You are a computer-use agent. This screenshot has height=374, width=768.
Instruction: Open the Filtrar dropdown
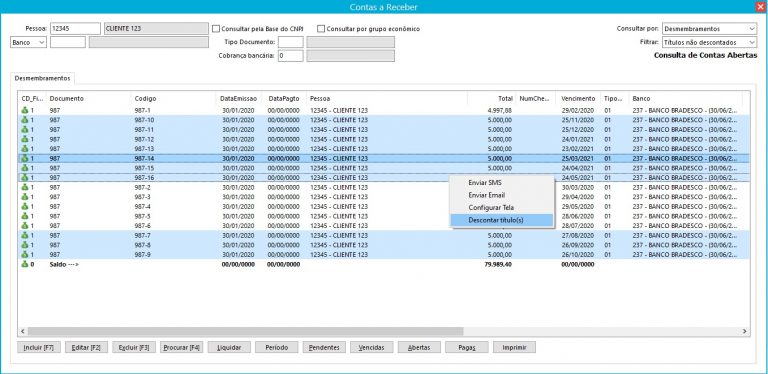click(709, 43)
